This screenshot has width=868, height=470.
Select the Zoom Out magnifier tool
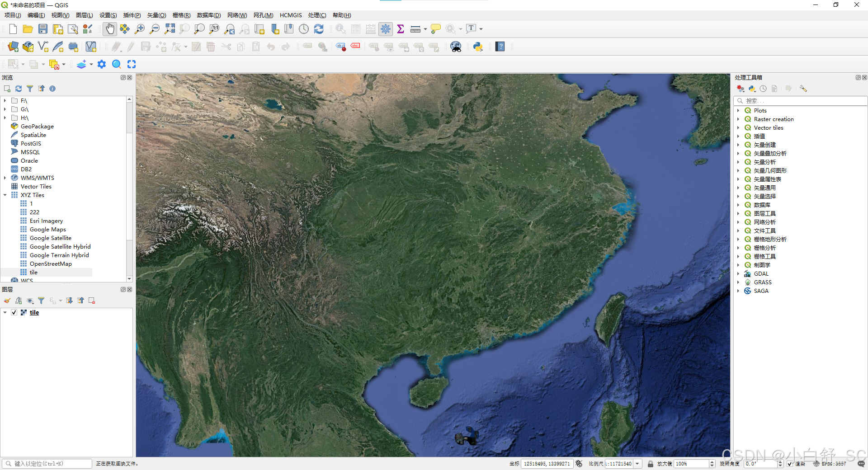pyautogui.click(x=155, y=29)
